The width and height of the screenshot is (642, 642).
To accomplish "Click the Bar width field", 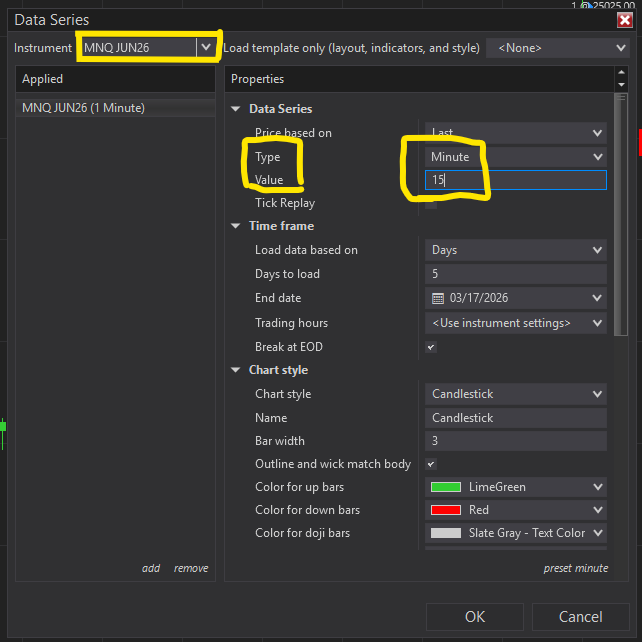I will coord(515,441).
